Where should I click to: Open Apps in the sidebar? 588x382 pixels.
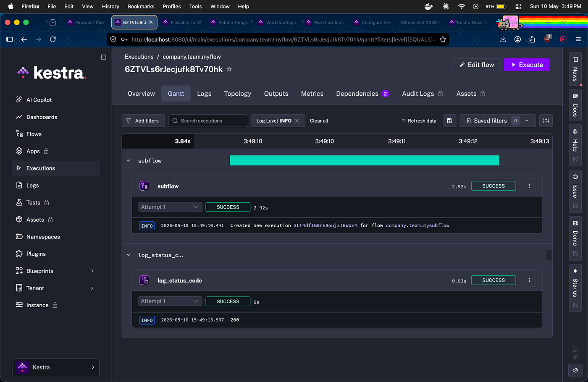pyautogui.click(x=33, y=151)
